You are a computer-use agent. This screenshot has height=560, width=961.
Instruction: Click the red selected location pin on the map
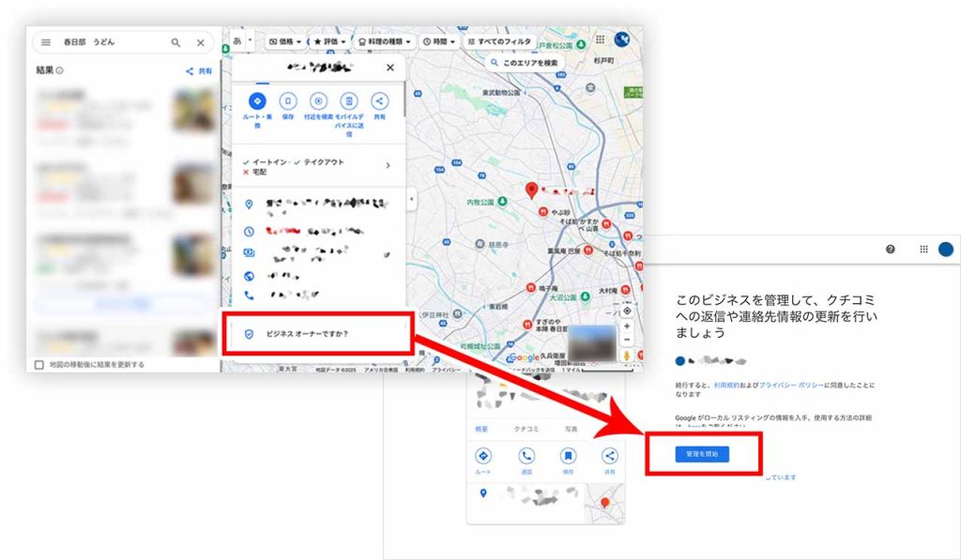pyautogui.click(x=532, y=190)
